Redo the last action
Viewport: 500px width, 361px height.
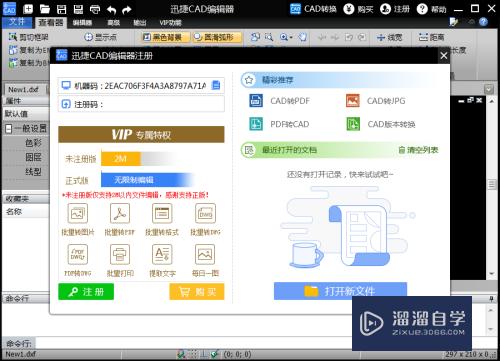coord(127,10)
